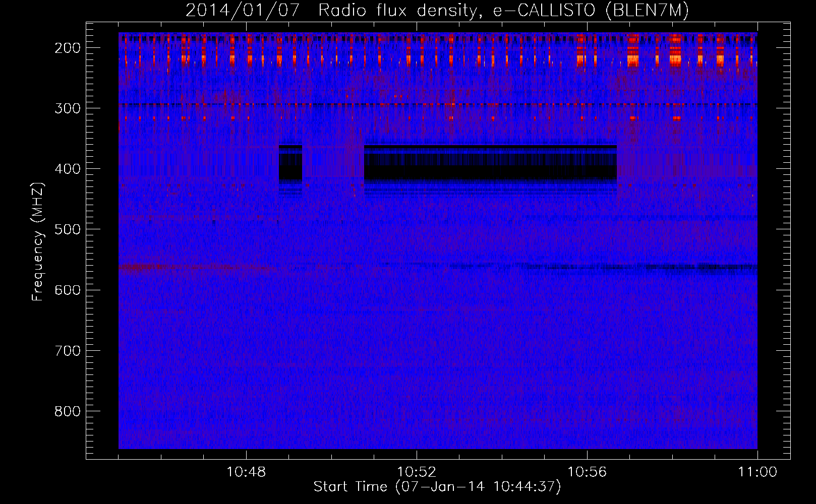Click the 300 frequency tick label

(68, 108)
